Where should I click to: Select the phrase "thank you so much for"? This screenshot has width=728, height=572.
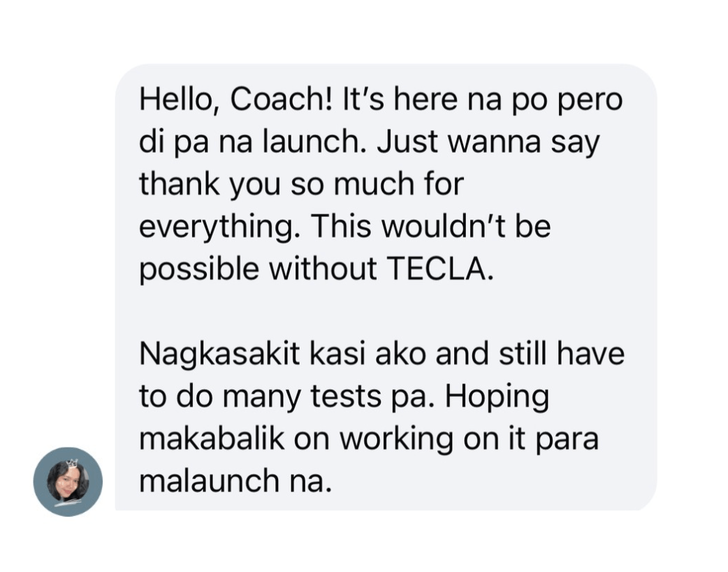click(x=301, y=185)
